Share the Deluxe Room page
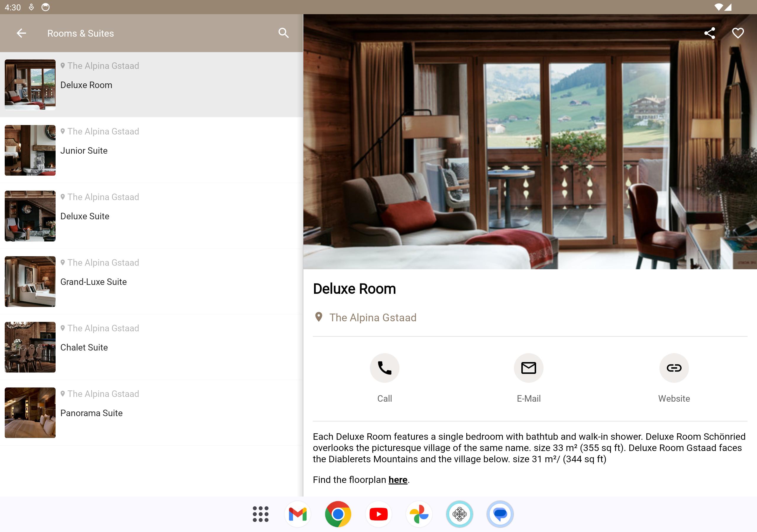Screen dimensions: 757x532 click(709, 33)
